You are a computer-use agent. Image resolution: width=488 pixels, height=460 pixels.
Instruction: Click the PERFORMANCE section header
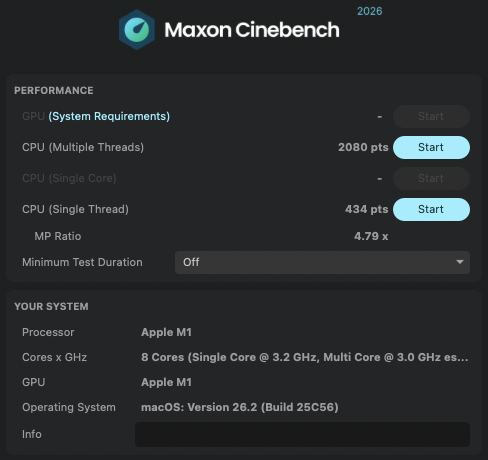click(x=54, y=91)
